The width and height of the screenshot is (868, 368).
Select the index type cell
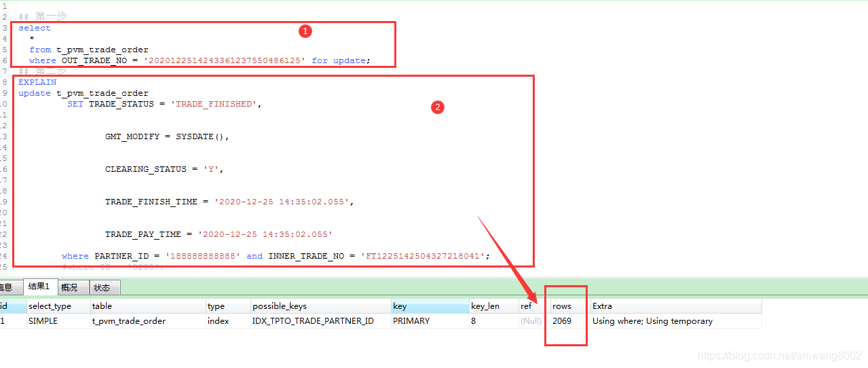[228, 321]
